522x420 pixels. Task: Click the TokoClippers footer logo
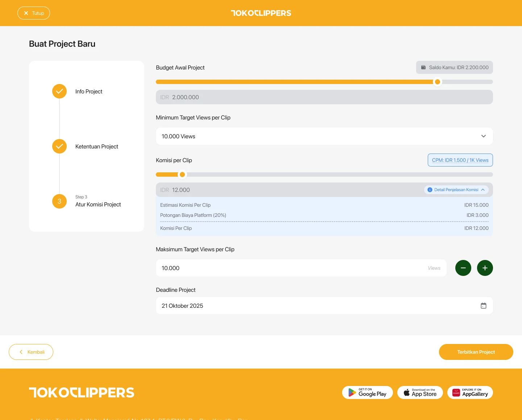82,392
